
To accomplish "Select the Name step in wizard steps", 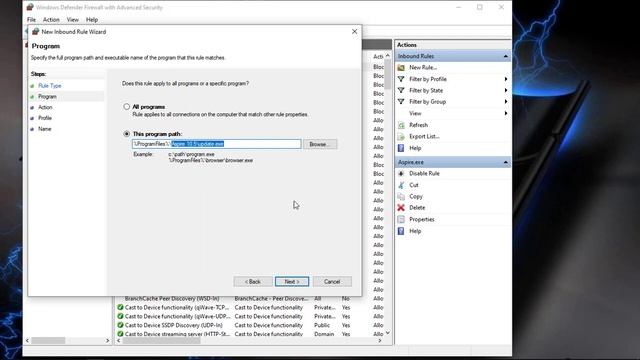I will (x=45, y=129).
